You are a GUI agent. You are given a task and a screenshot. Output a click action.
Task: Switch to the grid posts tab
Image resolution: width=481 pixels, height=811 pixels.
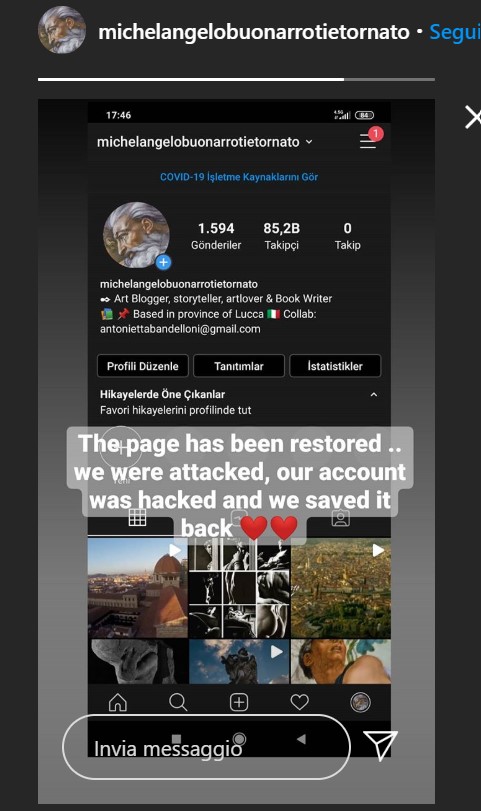click(137, 517)
